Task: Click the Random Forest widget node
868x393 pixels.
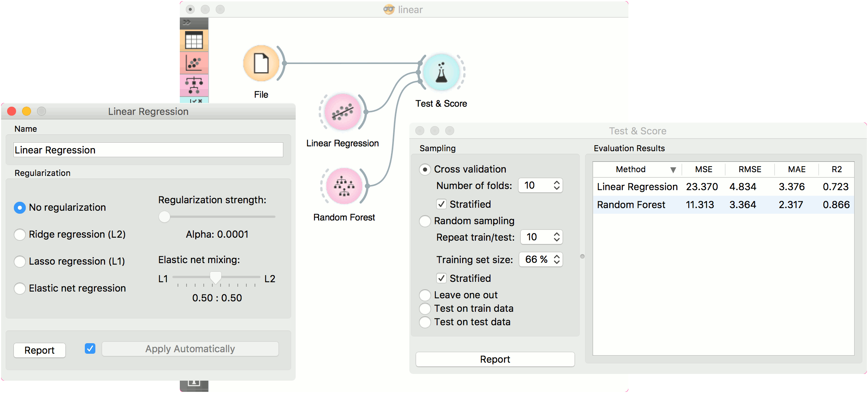Action: [344, 186]
